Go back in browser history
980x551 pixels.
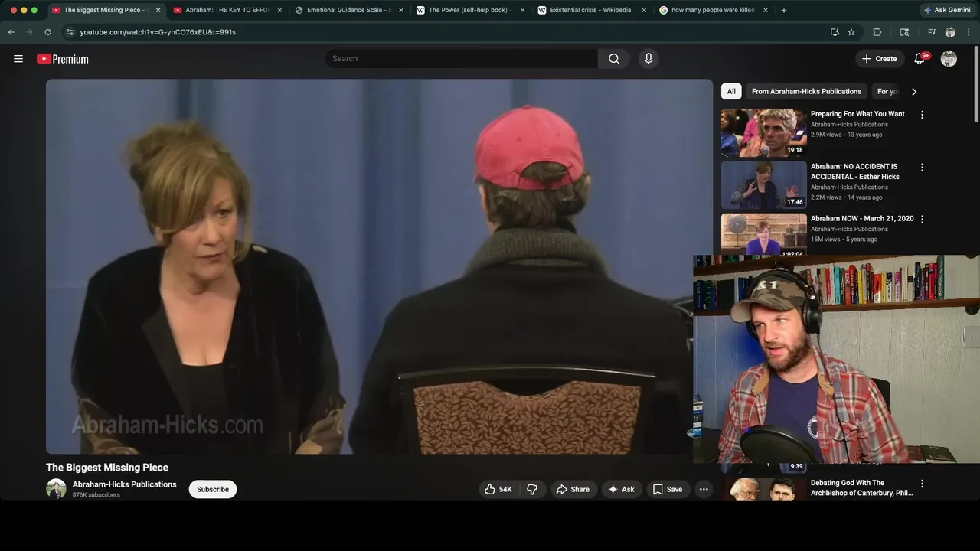[x=11, y=32]
